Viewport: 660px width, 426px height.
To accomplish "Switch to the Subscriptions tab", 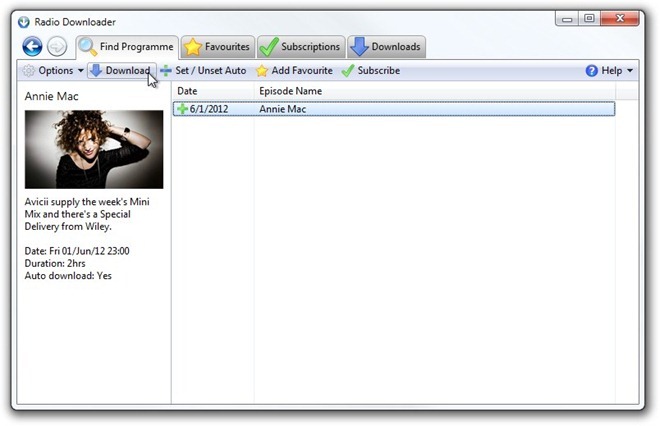I will 301,47.
